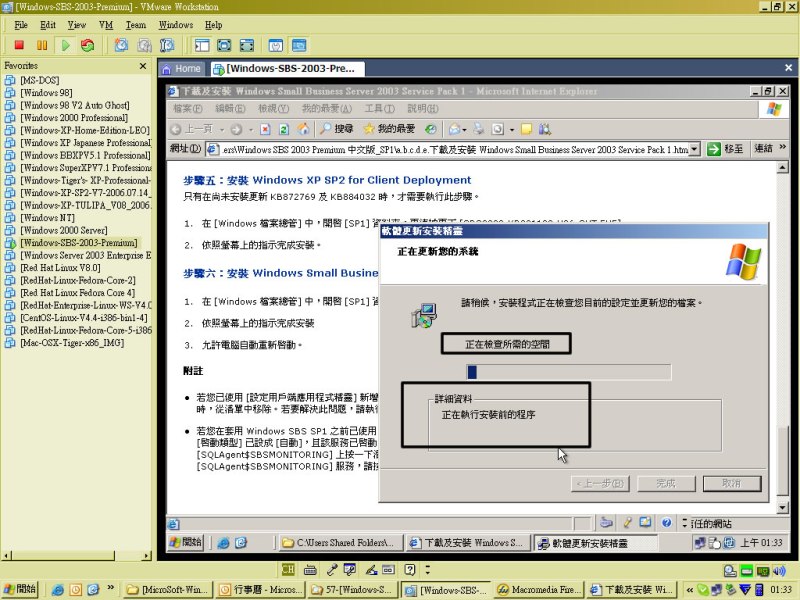Click the IE Search (搜尋) button

[x=337, y=129]
